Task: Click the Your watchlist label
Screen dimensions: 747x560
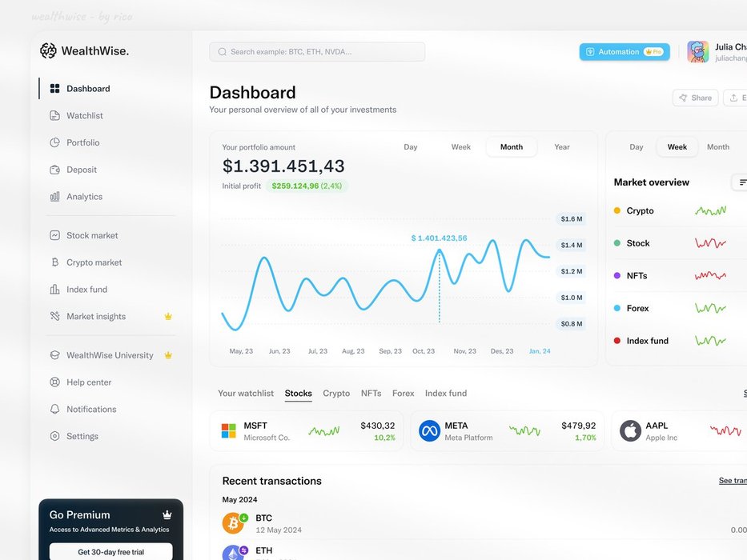Action: pyautogui.click(x=246, y=394)
